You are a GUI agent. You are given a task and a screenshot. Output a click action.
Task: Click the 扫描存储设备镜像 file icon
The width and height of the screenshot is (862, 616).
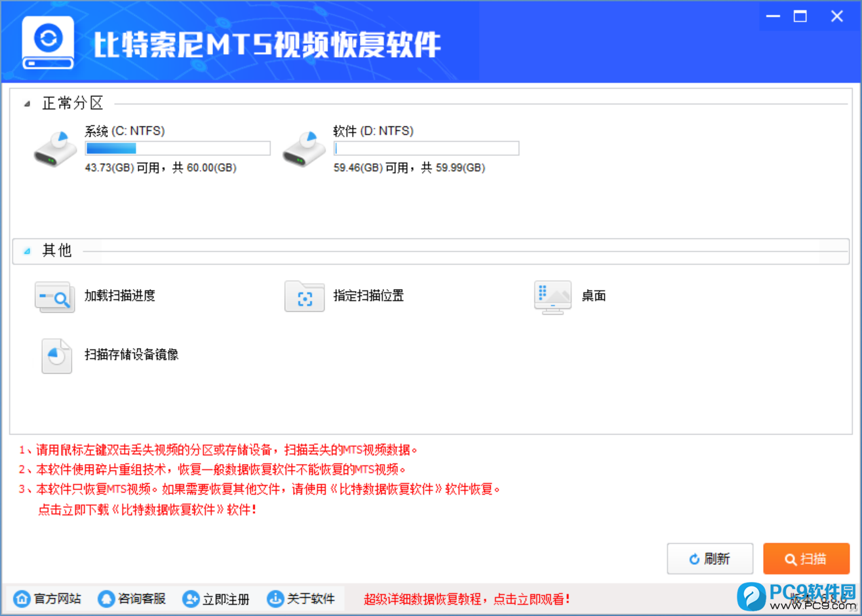tap(56, 355)
